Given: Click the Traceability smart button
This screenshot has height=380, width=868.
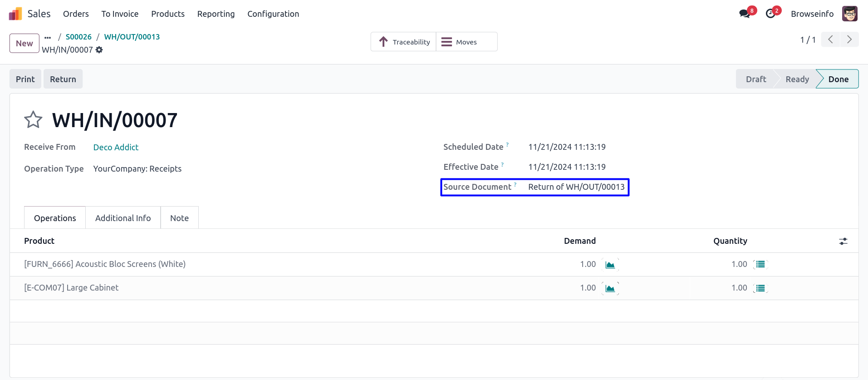Looking at the screenshot, I should click(404, 42).
